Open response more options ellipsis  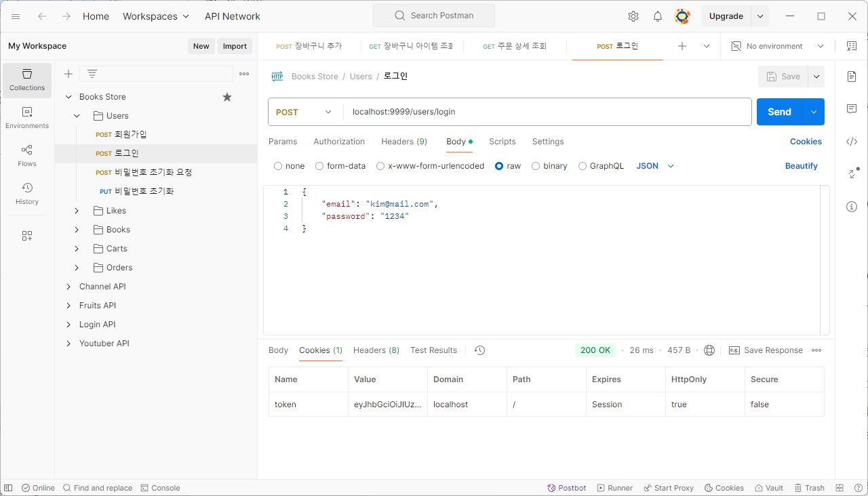click(816, 350)
